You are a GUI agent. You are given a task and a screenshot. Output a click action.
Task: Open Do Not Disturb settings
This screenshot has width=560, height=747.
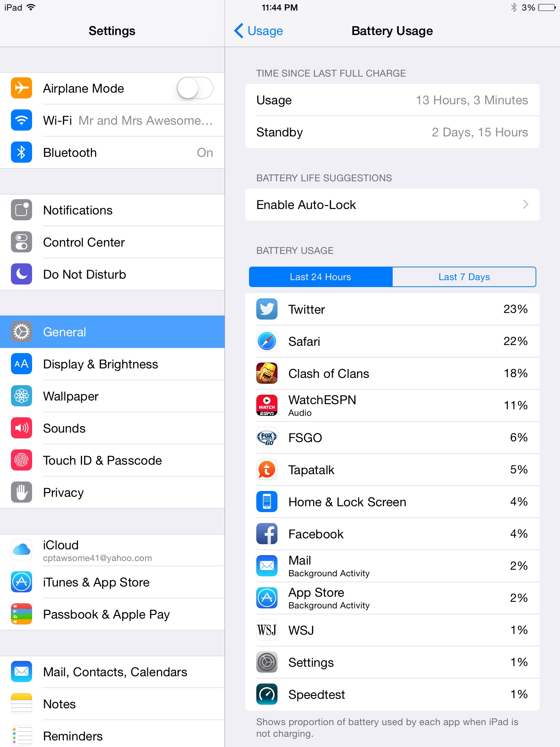point(112,274)
